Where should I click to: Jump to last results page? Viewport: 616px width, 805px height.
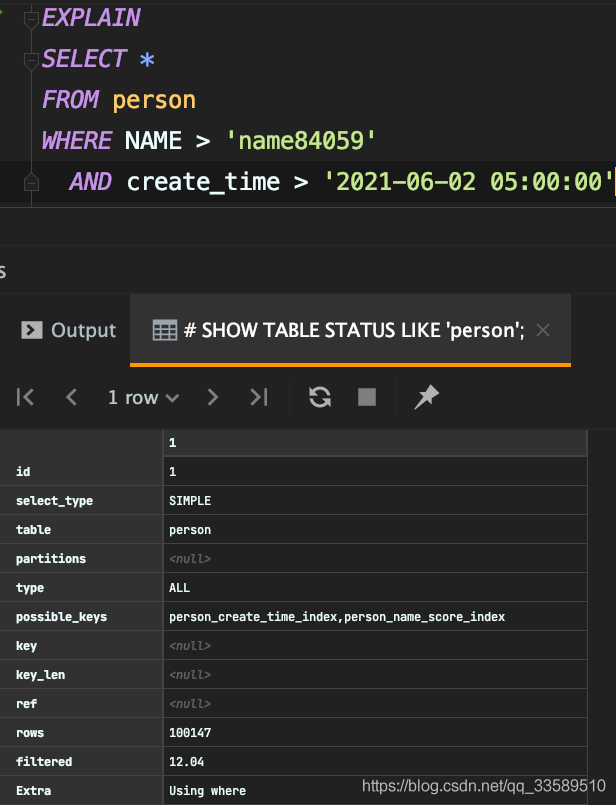(x=259, y=397)
